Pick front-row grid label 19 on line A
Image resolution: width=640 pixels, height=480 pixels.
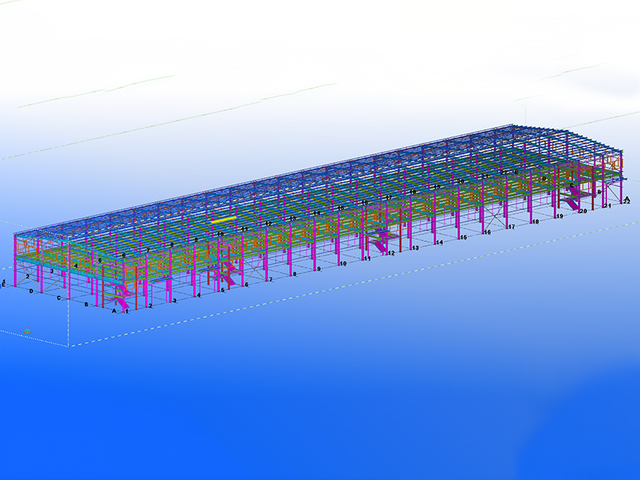pos(559,216)
